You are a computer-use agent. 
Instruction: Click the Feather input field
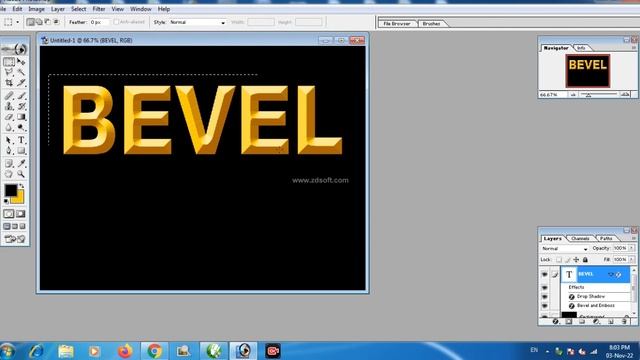(x=99, y=22)
